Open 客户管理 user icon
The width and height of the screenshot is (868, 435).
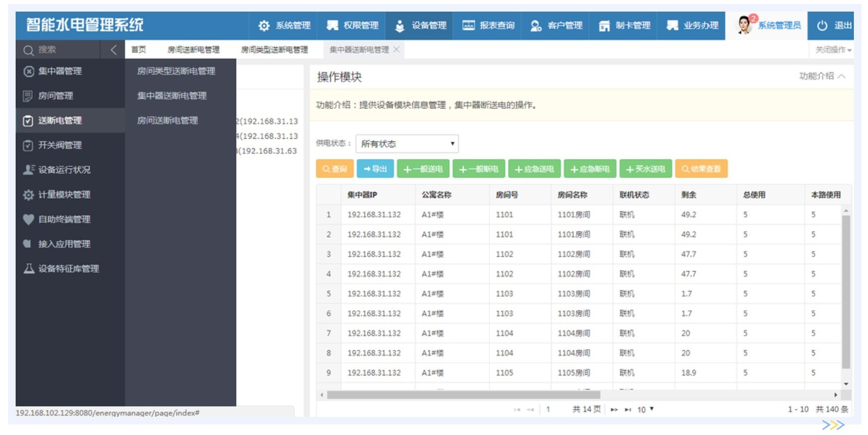(x=536, y=26)
